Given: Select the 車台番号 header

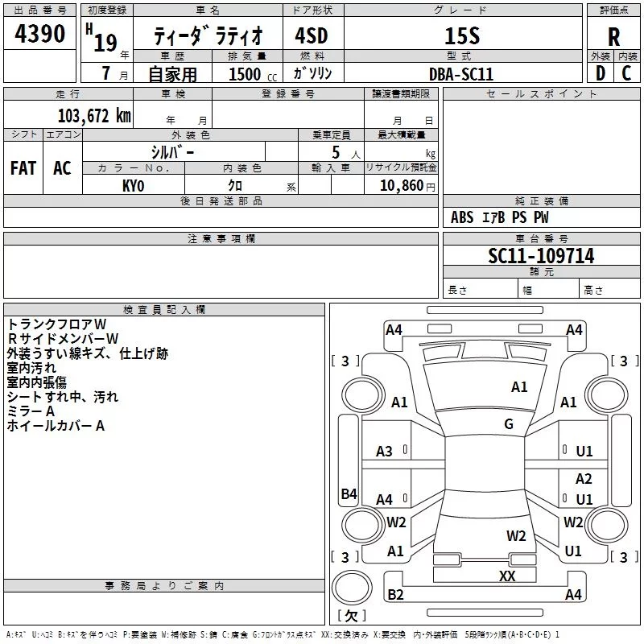Looking at the screenshot, I should click(x=541, y=238).
